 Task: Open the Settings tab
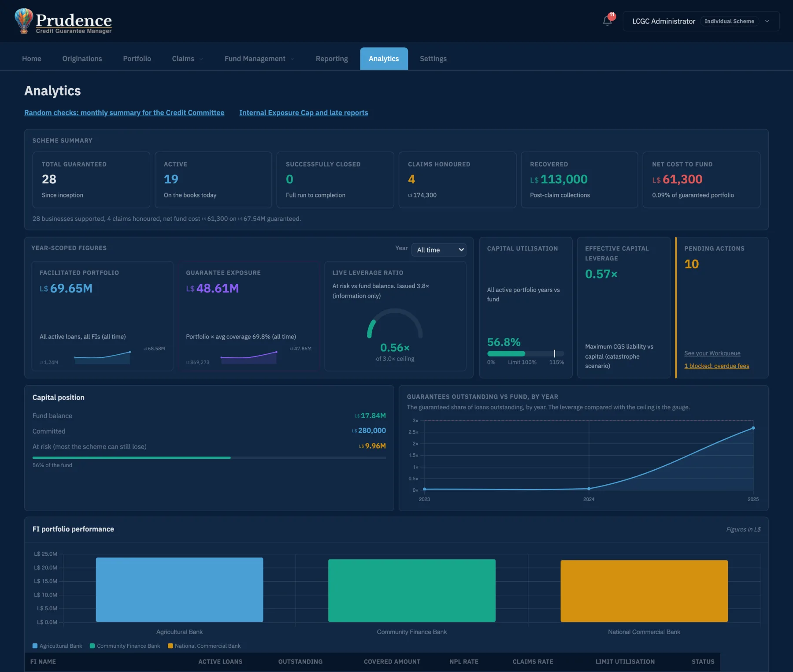[433, 59]
